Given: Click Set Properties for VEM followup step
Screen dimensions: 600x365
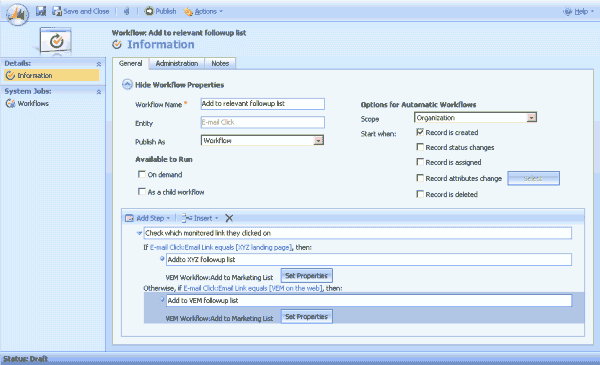Looking at the screenshot, I should 307,316.
